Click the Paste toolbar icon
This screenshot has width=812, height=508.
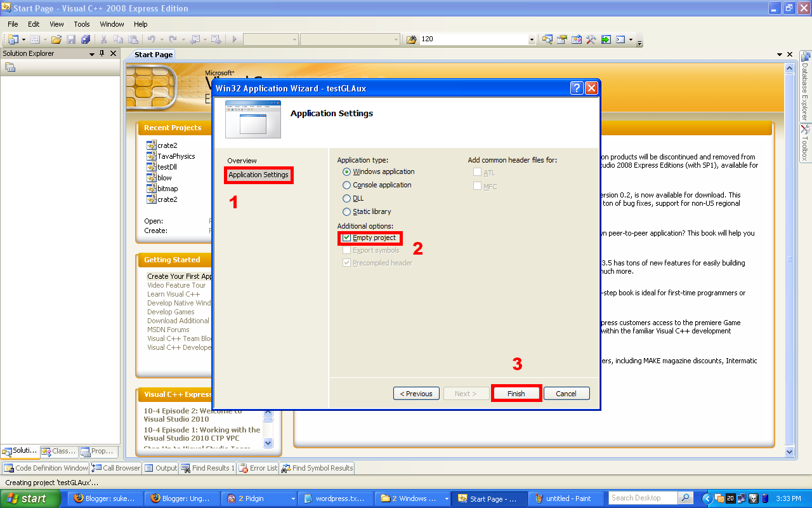tap(133, 39)
